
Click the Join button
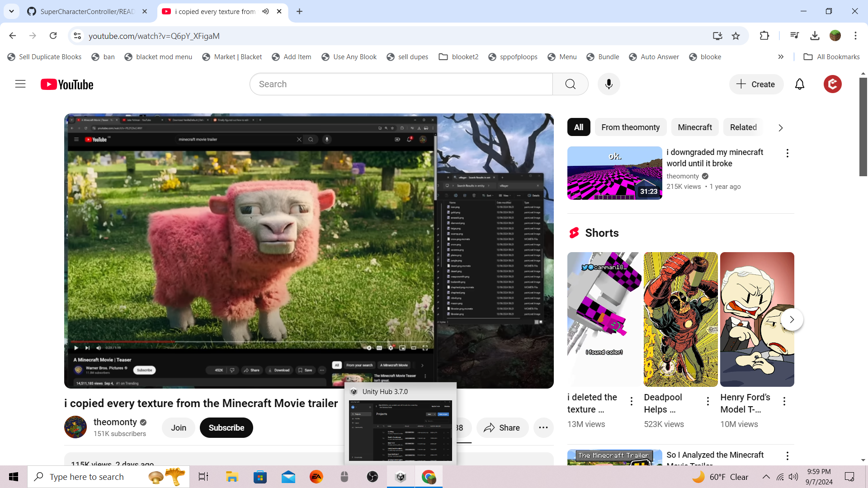(178, 427)
